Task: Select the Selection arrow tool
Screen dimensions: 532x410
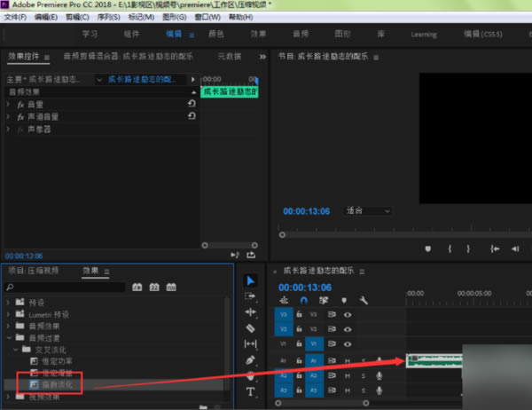Action: (250, 280)
